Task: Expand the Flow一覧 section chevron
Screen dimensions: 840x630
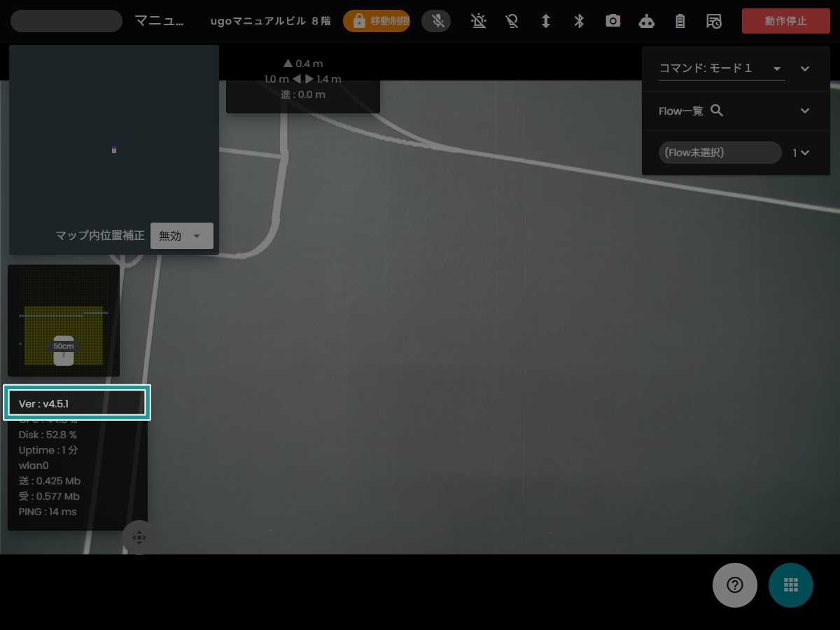Action: point(805,111)
